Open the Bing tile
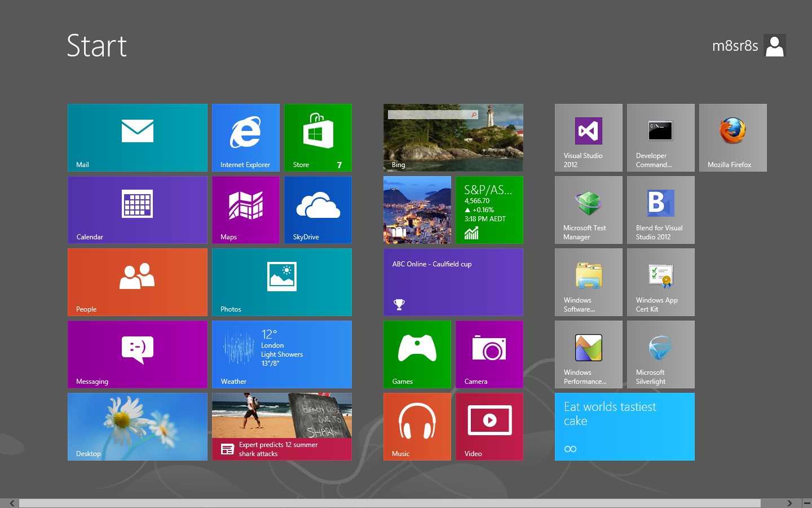This screenshot has height=508, width=812. click(x=453, y=138)
